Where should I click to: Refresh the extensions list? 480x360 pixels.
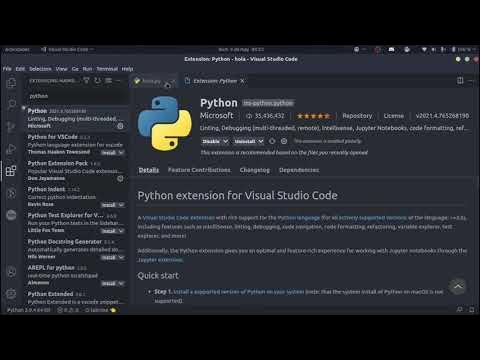(x=98, y=80)
